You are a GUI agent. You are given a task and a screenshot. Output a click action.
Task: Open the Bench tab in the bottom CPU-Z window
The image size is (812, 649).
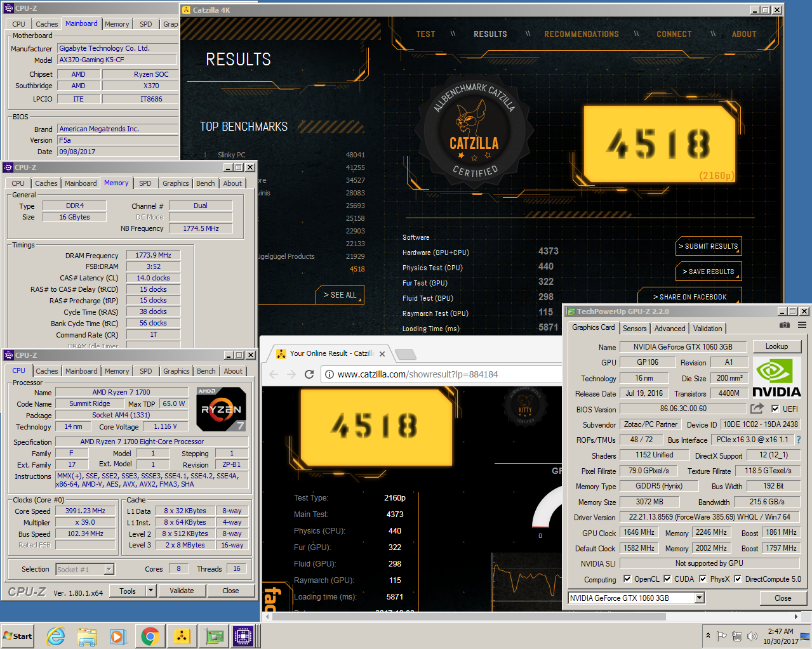[x=206, y=371]
